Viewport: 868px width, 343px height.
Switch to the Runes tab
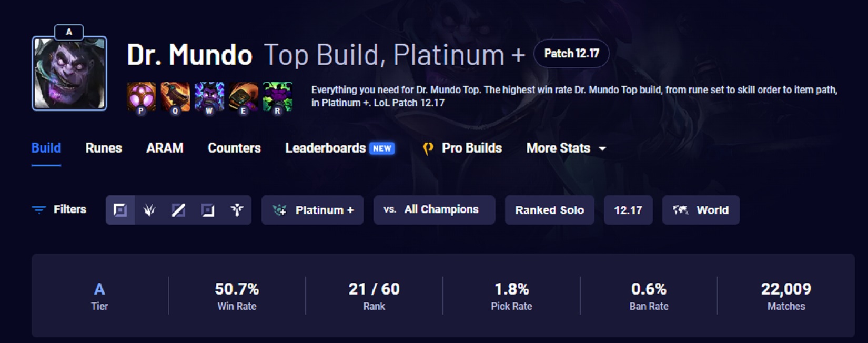point(104,148)
